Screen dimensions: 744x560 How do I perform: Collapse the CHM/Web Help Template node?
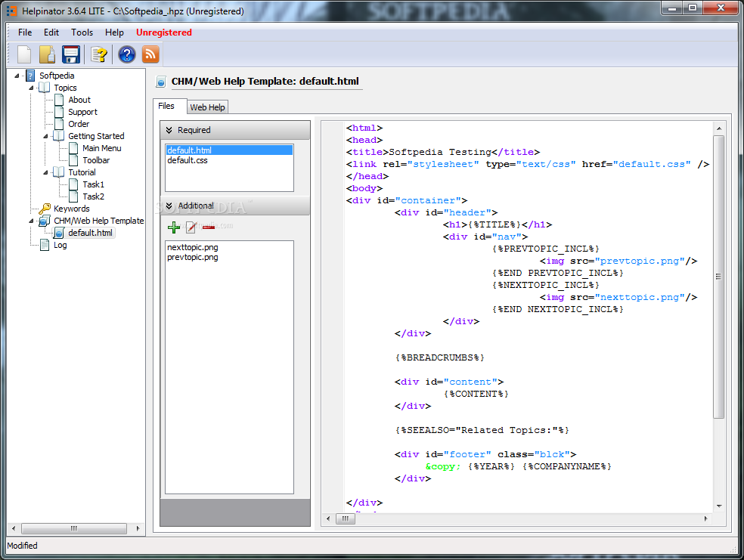[x=31, y=221]
